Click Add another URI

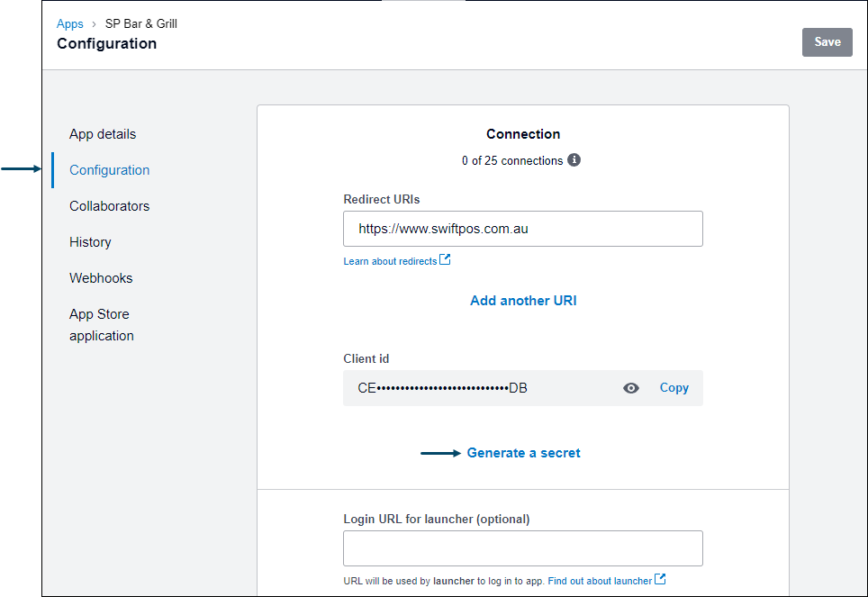click(x=523, y=301)
